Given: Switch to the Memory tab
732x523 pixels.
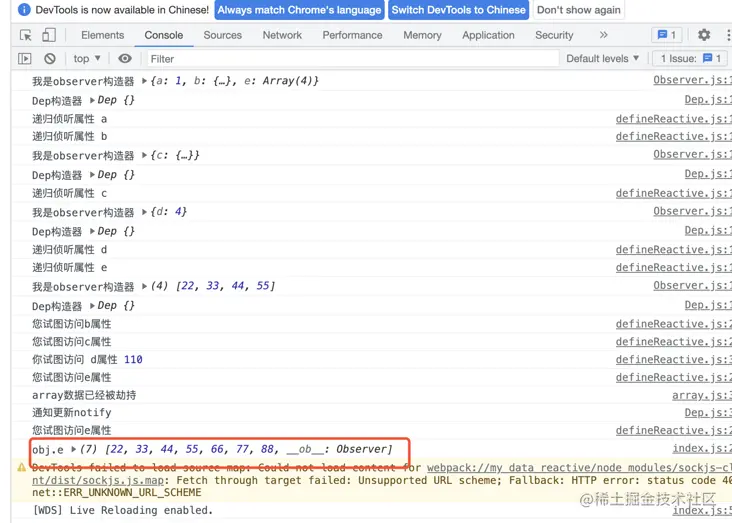Looking at the screenshot, I should 422,35.
